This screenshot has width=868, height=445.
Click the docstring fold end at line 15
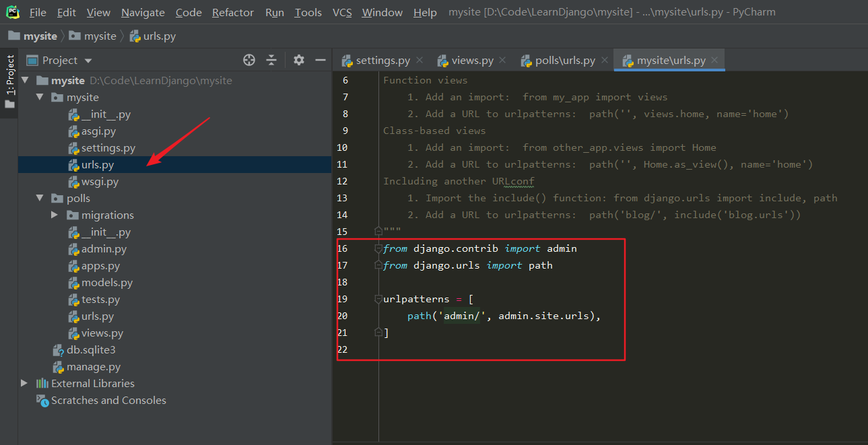(x=379, y=232)
